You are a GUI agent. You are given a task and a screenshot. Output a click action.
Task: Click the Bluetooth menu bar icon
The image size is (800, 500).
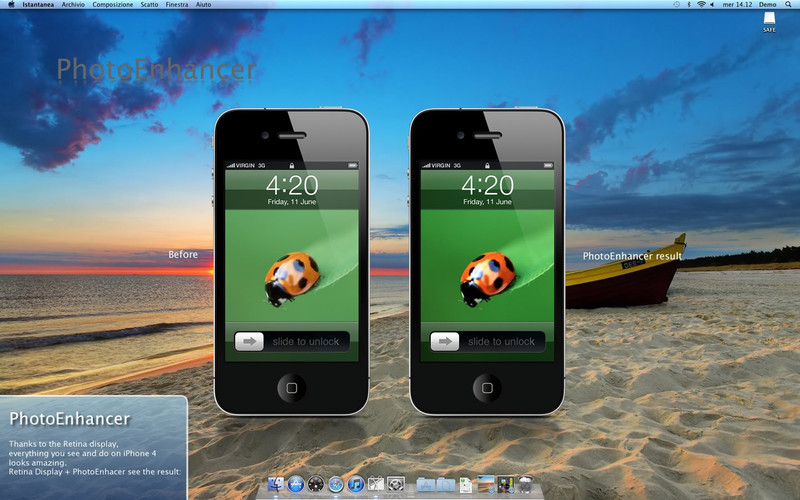[689, 4]
